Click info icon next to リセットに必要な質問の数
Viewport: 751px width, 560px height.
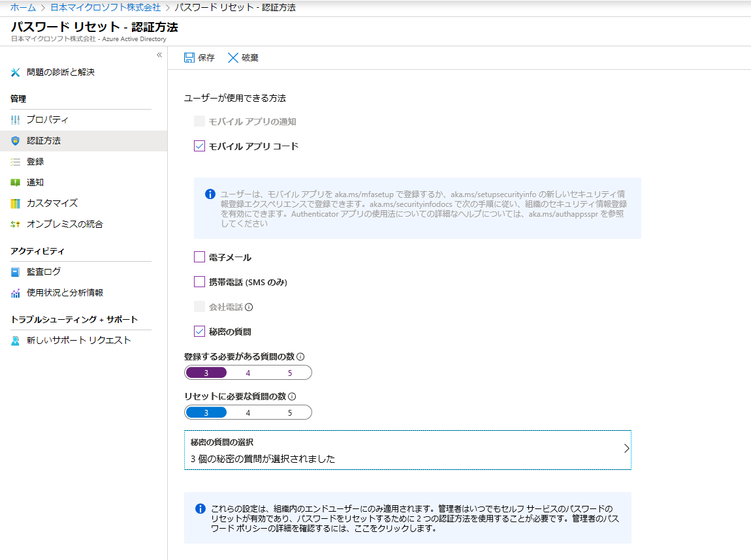[x=292, y=396]
